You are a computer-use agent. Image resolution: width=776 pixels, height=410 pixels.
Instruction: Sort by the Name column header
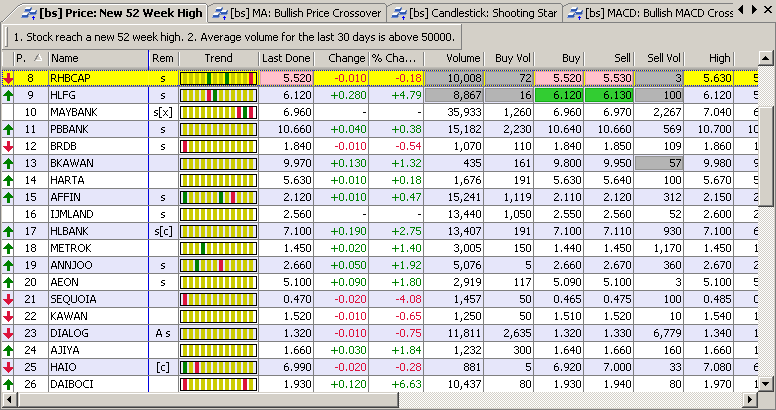pos(98,58)
